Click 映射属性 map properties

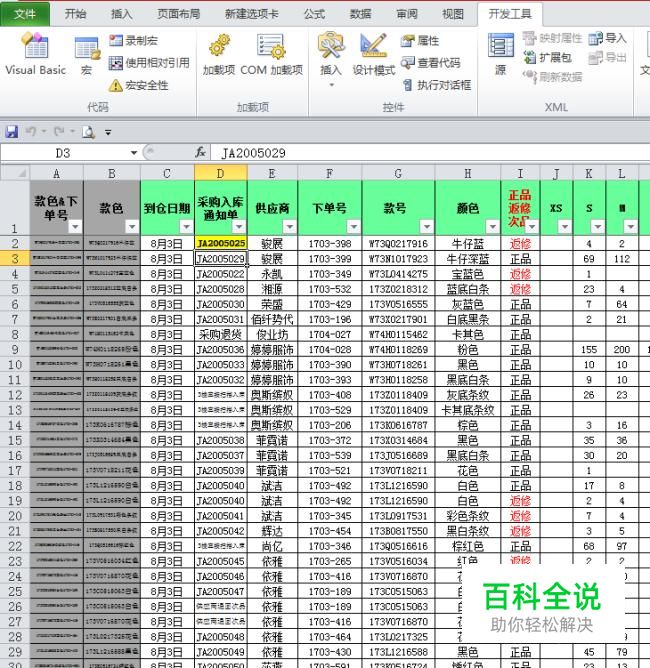point(552,38)
